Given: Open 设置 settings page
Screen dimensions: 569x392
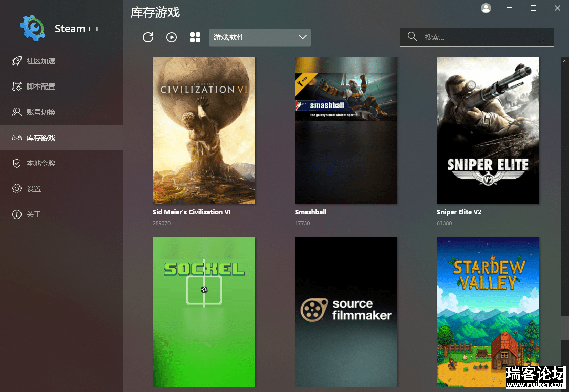Looking at the screenshot, I should 34,189.
